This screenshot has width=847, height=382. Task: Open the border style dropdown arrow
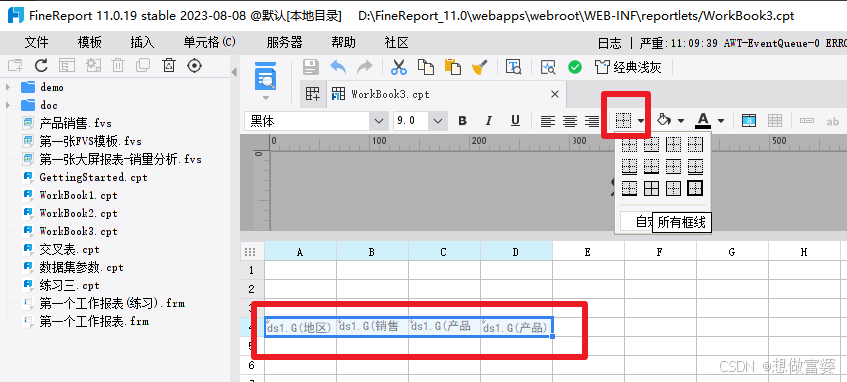[641, 121]
